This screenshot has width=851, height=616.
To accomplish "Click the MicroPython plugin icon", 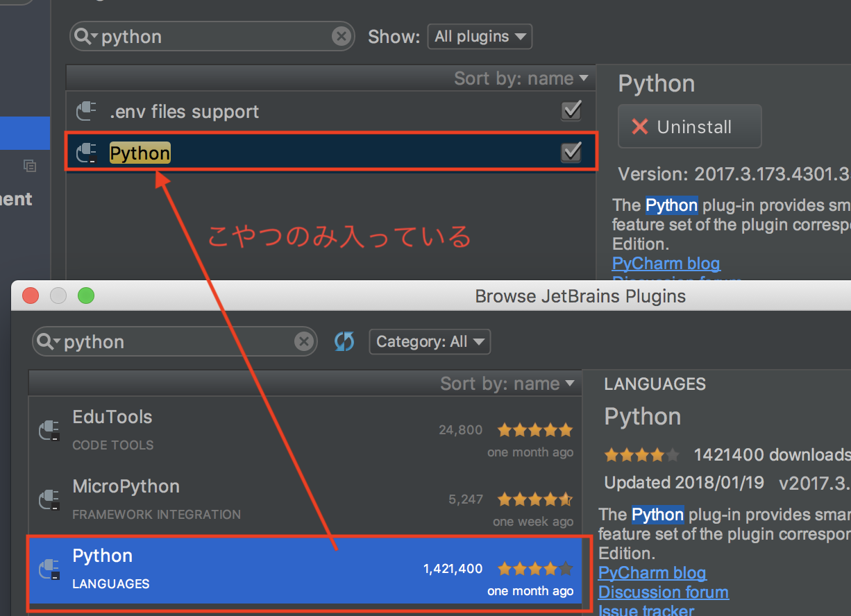I will pyautogui.click(x=49, y=500).
